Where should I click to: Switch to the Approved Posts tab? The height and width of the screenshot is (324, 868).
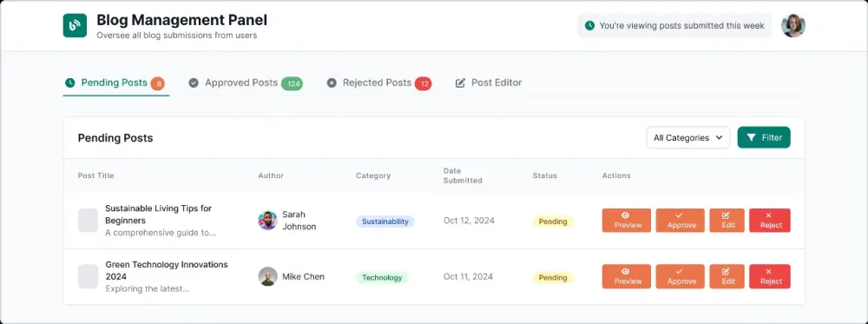pyautogui.click(x=246, y=83)
